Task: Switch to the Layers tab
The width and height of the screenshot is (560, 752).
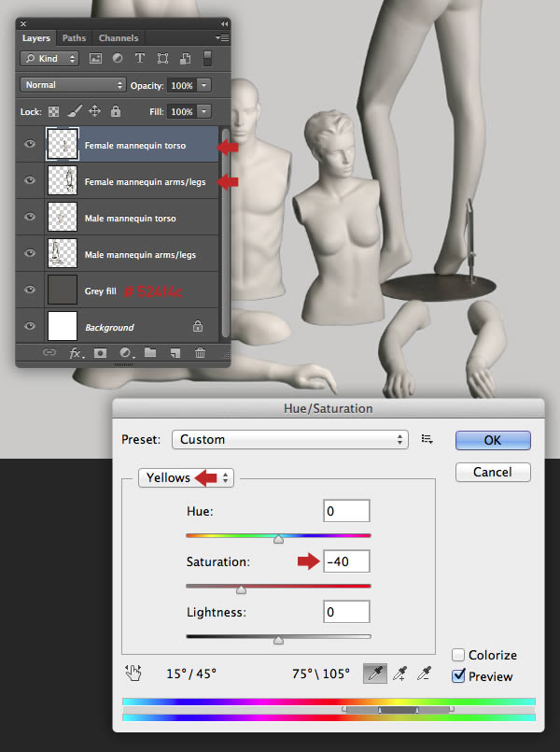Action: [35, 38]
